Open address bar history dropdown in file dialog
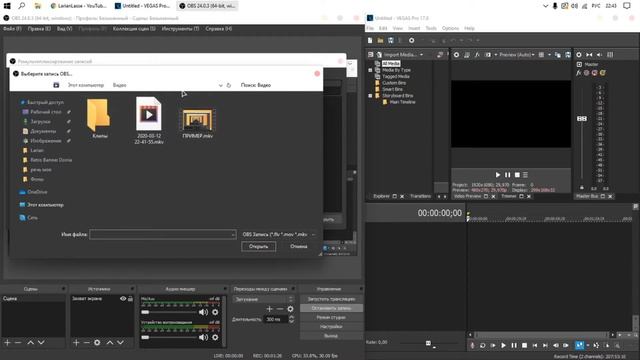 (x=220, y=85)
